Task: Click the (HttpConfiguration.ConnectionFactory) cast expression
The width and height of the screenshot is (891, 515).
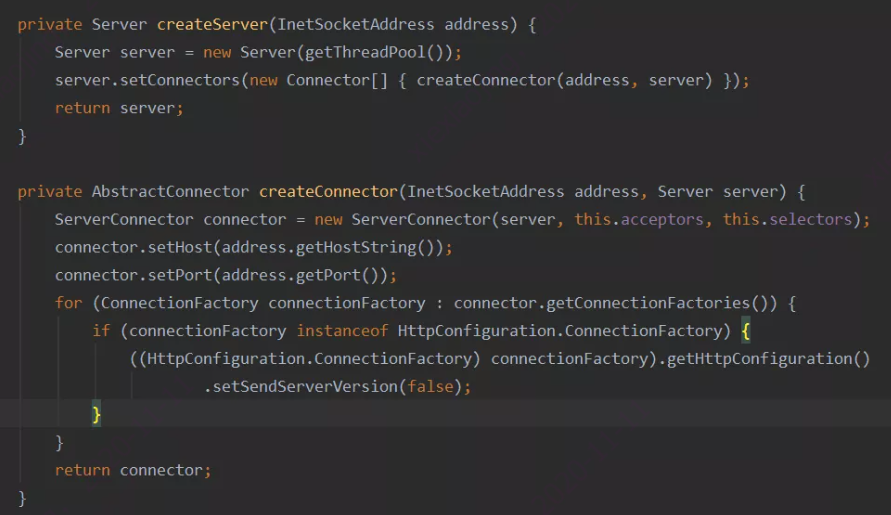Action: click(310, 359)
